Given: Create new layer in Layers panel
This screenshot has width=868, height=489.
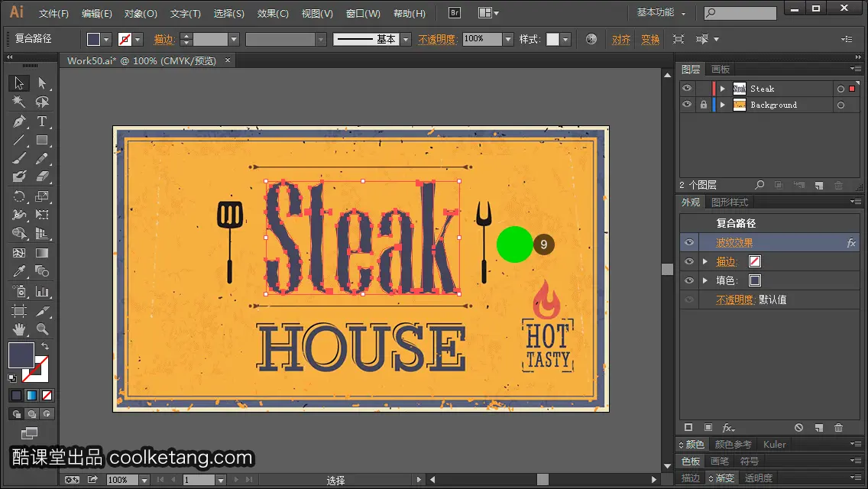Looking at the screenshot, I should coord(819,185).
